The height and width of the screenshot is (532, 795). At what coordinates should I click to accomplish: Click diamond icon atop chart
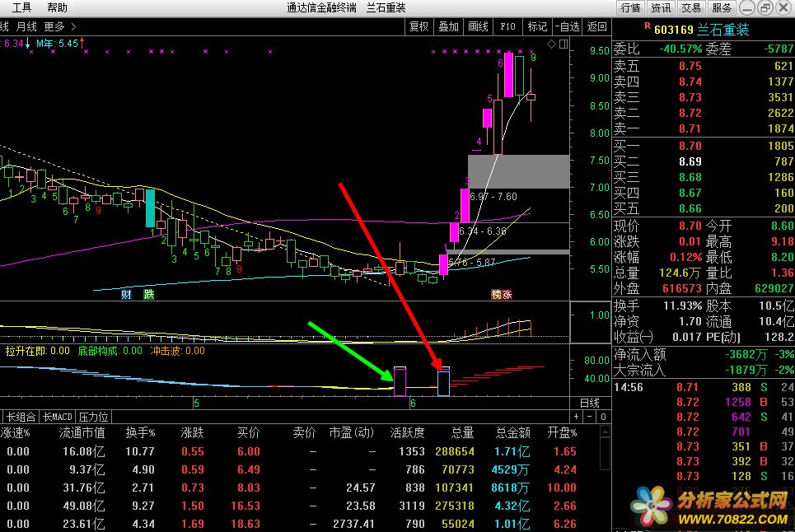pos(552,44)
